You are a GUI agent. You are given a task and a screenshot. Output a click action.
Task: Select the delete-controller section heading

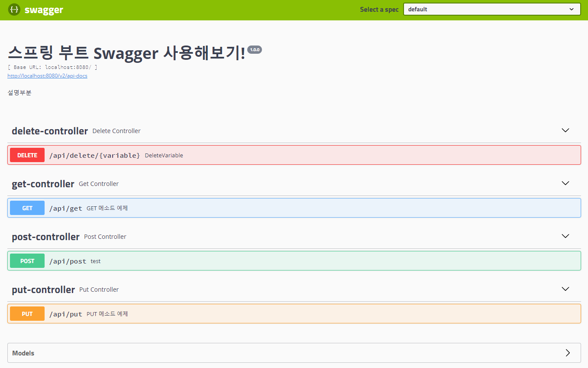(49, 130)
